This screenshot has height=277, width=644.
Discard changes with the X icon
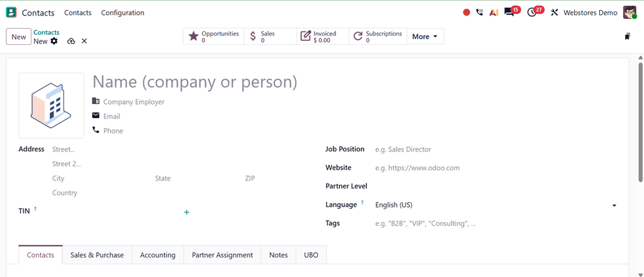point(85,41)
